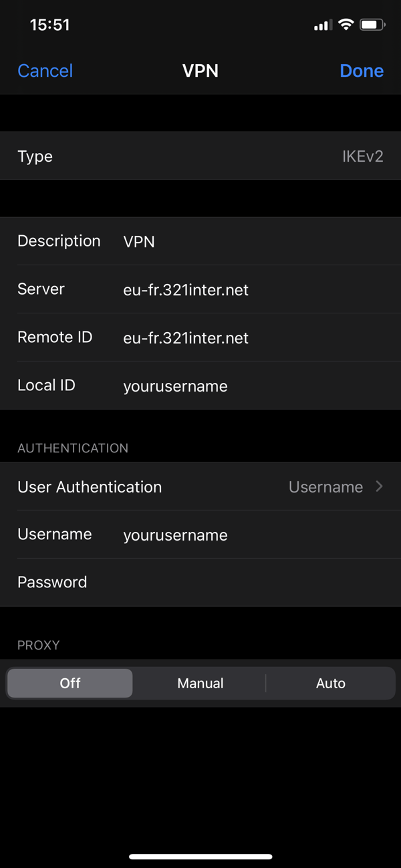The height and width of the screenshot is (868, 401).
Task: Tap the Wi-Fi icon in status bar
Action: 345,24
